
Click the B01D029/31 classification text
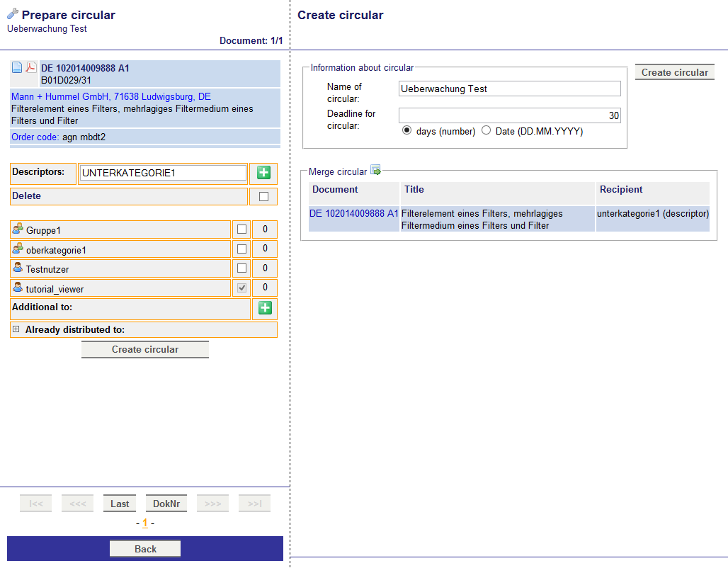tap(66, 80)
